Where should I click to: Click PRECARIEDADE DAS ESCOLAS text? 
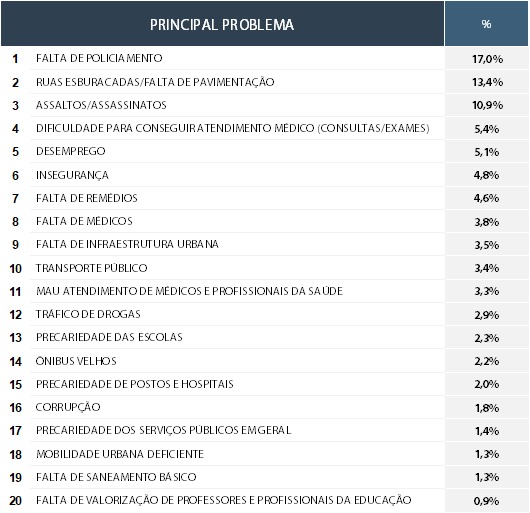pyautogui.click(x=109, y=337)
